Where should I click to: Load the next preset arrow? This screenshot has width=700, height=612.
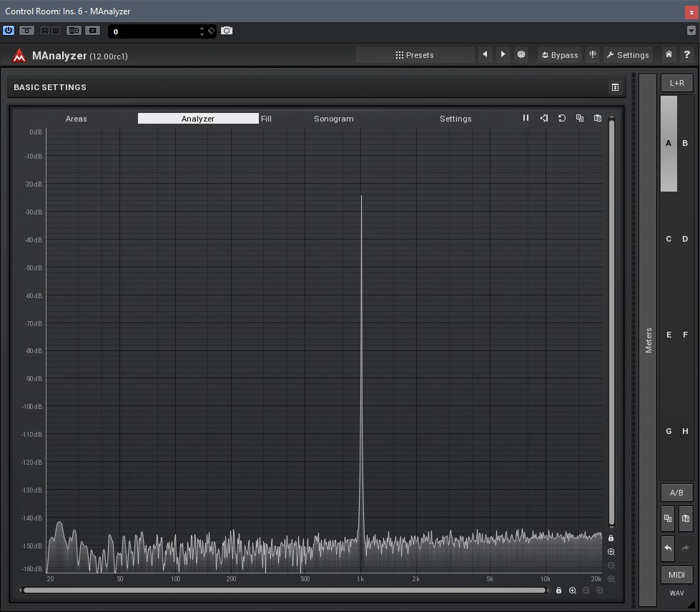503,54
